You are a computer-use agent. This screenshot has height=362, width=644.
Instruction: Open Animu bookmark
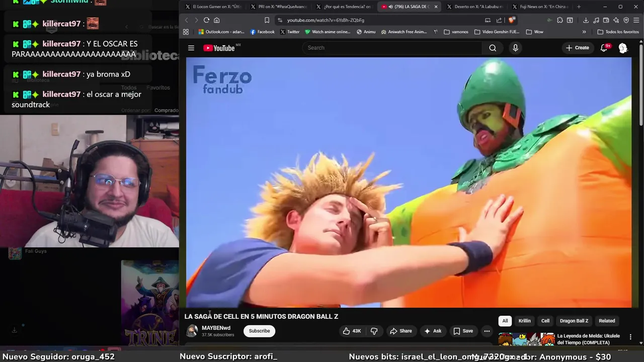point(366,32)
